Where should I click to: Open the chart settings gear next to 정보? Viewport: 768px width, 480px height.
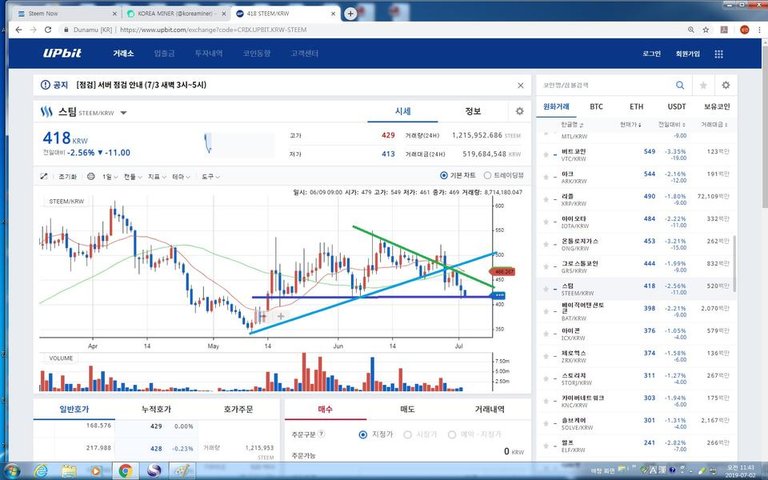pos(520,111)
